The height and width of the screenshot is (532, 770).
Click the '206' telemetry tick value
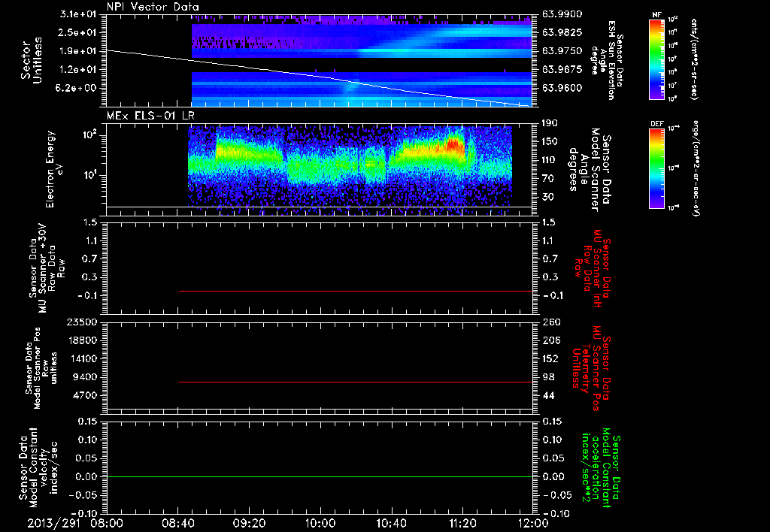click(550, 340)
